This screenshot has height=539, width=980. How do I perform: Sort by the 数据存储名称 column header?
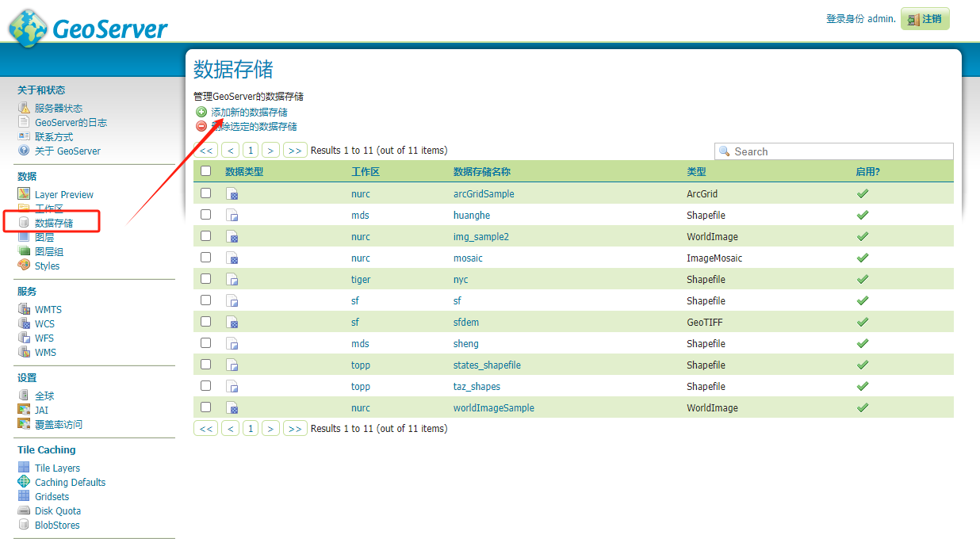pos(482,171)
